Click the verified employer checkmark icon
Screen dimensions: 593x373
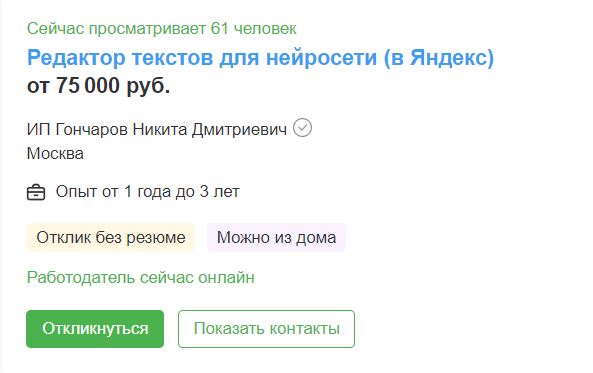[x=303, y=128]
